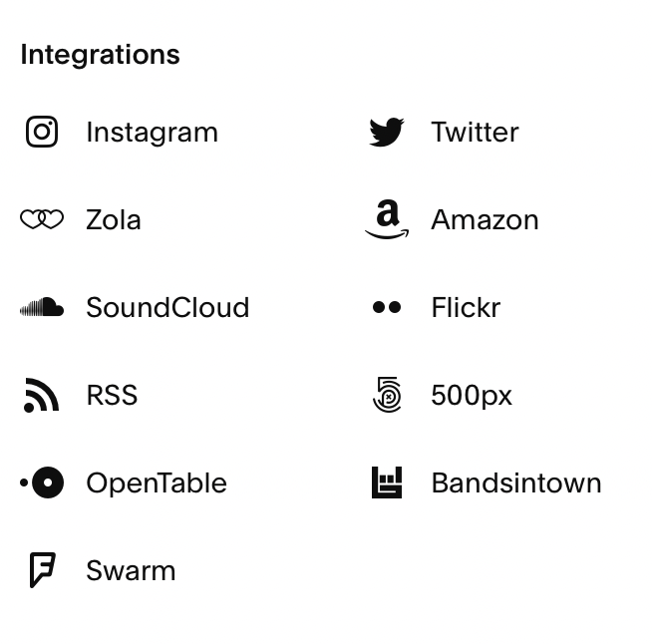Open the Twitter integration text
This screenshot has height=644, width=652.
475,132
